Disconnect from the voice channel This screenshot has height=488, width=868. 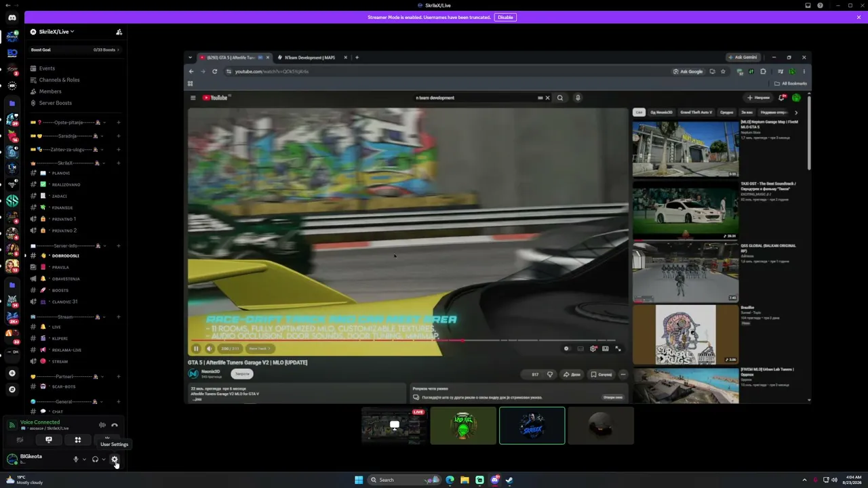(x=115, y=425)
